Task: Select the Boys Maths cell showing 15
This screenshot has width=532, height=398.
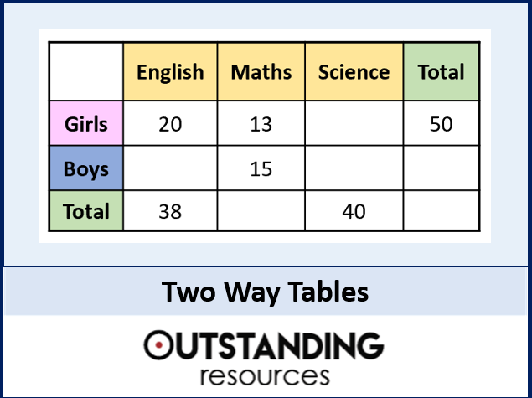Action: [x=261, y=168]
